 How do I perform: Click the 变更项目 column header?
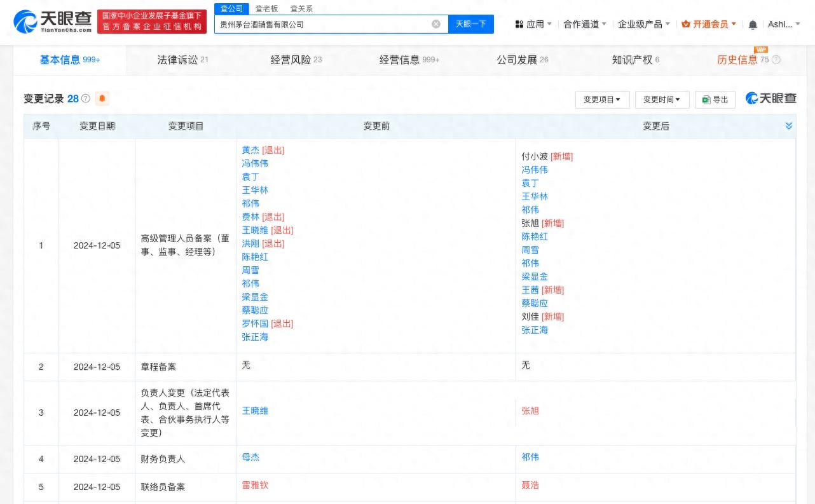[x=186, y=126]
